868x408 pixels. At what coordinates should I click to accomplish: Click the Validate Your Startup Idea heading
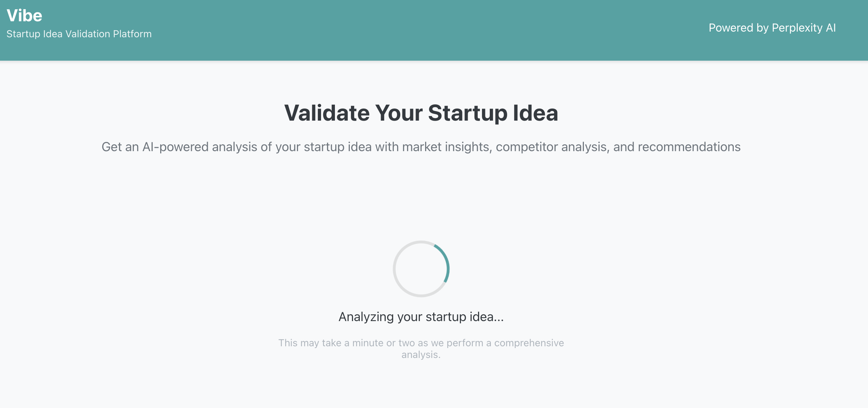point(421,113)
